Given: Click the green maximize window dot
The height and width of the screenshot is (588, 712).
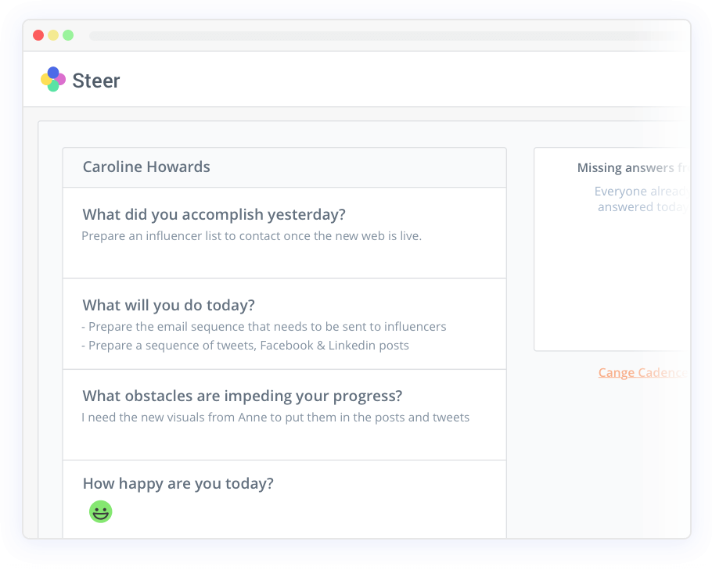Looking at the screenshot, I should pyautogui.click(x=68, y=35).
